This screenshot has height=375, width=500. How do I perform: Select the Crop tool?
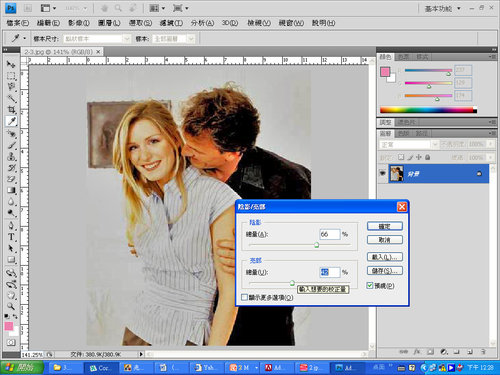(x=11, y=110)
